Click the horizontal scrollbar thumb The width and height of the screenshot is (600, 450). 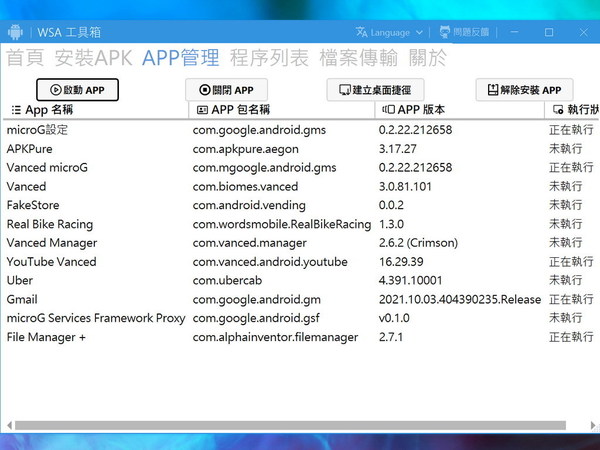tap(290, 425)
